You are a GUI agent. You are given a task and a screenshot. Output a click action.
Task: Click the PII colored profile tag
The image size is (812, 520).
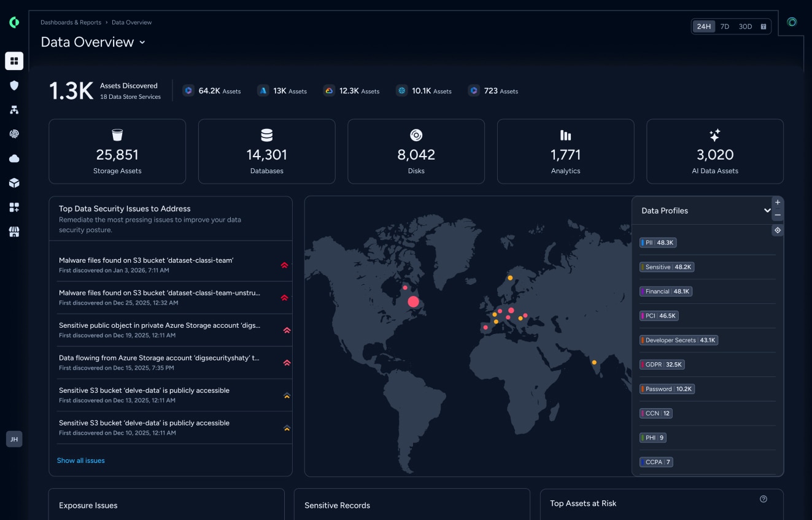click(658, 243)
